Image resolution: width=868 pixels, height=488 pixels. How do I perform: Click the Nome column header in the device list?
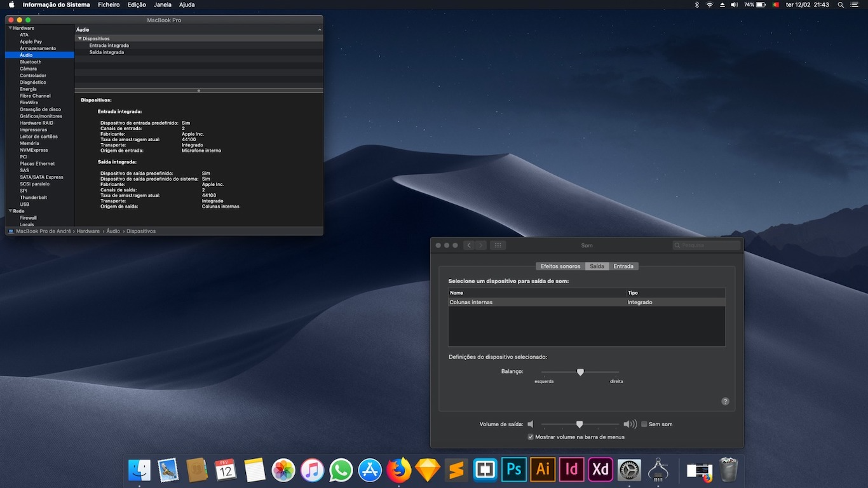click(537, 293)
